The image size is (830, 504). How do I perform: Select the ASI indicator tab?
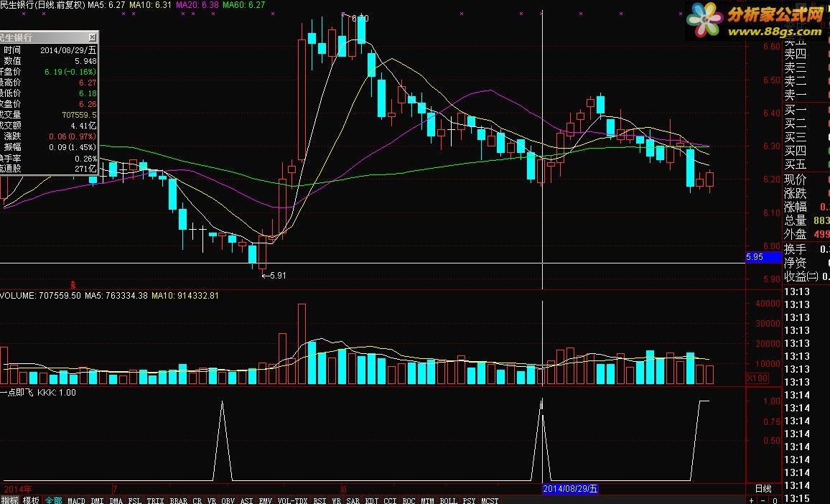tap(247, 500)
